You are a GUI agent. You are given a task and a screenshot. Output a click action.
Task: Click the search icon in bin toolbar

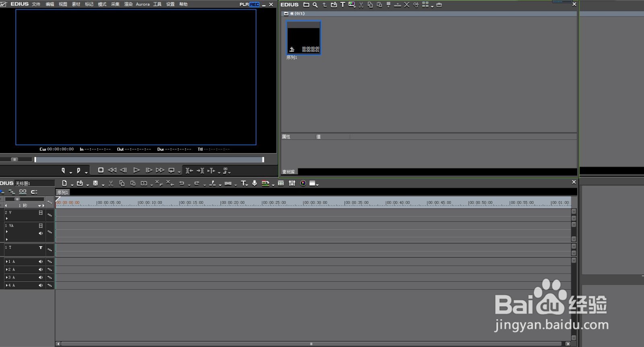(315, 5)
